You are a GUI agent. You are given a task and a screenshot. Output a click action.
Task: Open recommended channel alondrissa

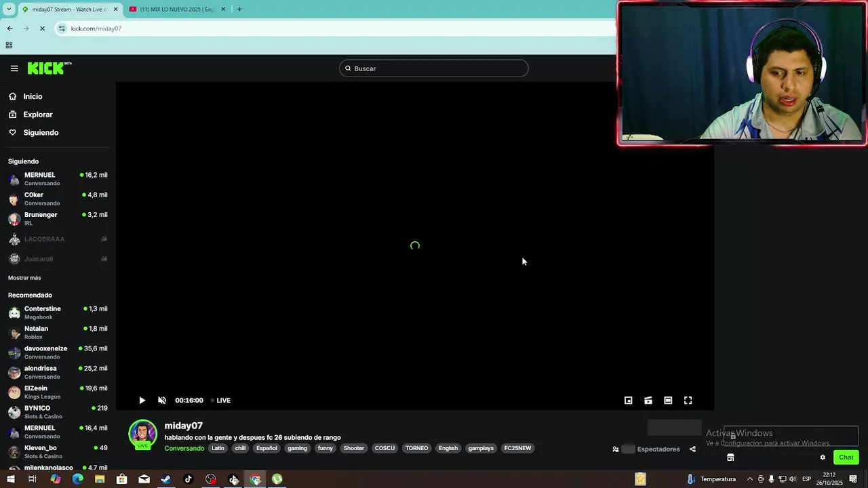58,372
